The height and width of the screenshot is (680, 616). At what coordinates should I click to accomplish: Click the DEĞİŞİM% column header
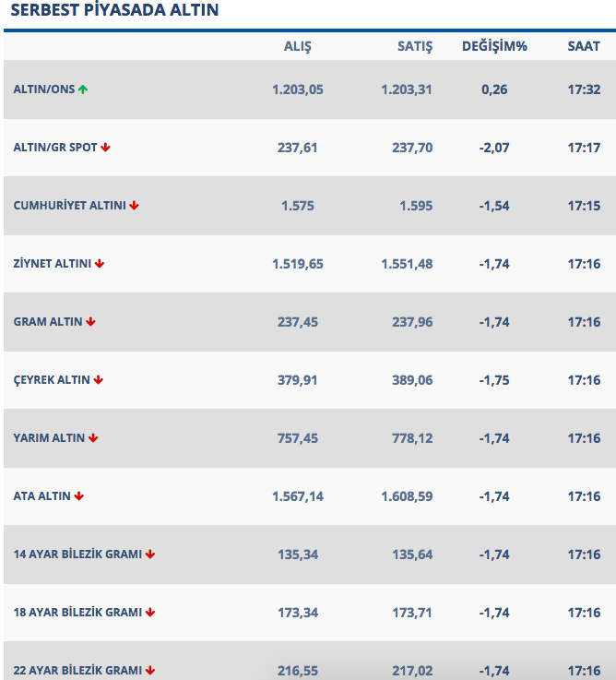(x=494, y=46)
